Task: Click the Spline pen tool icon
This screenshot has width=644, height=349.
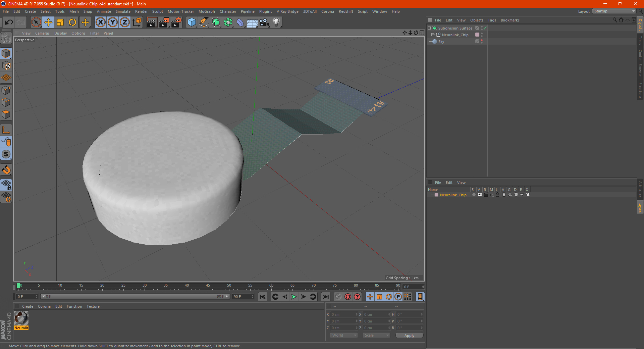Action: point(204,22)
